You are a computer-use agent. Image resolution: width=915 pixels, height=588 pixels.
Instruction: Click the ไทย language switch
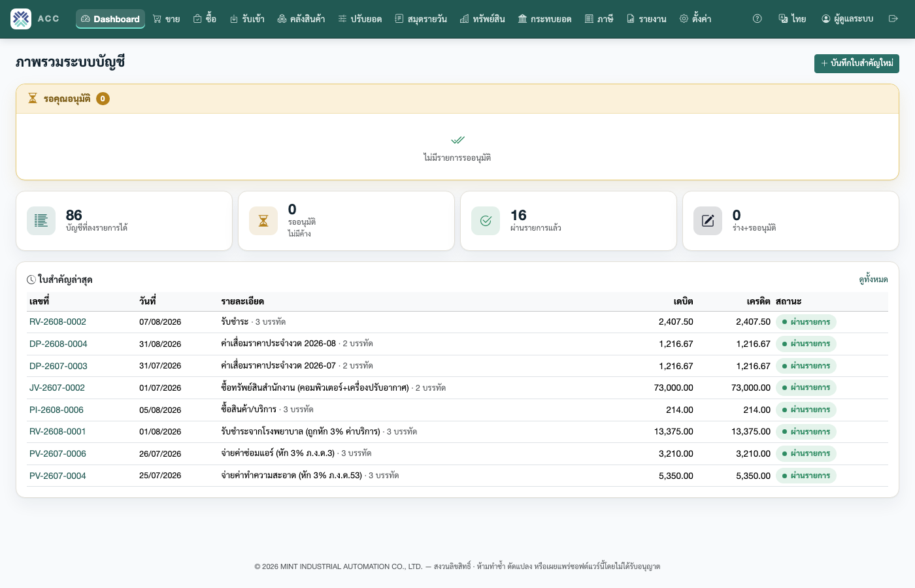792,19
